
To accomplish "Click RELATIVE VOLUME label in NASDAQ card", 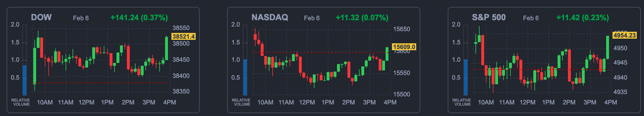I will [241, 102].
